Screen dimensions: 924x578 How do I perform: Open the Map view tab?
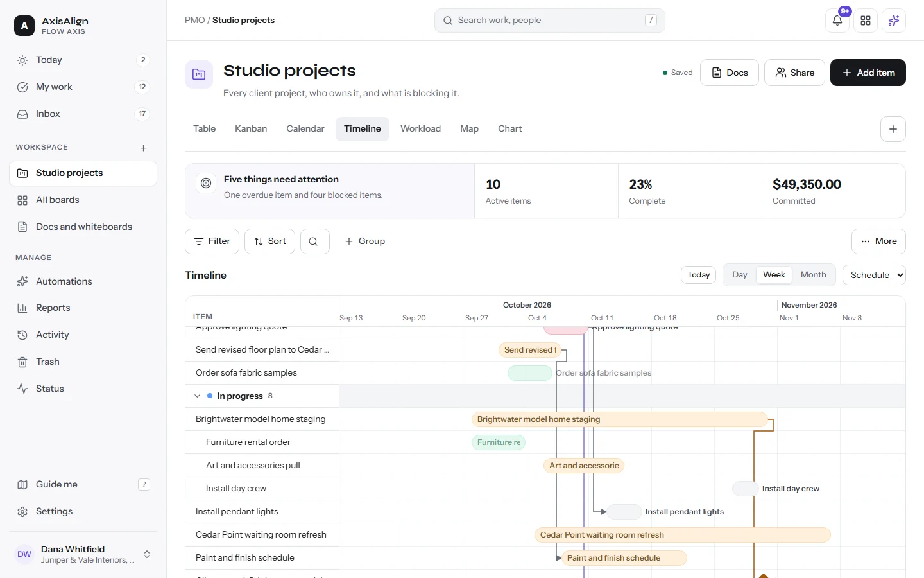[469, 129]
